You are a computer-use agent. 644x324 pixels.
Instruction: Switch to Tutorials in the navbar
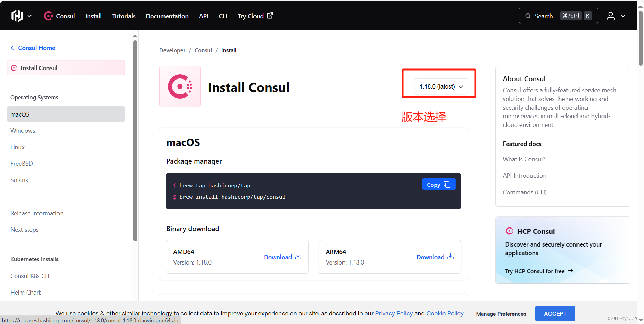124,16
